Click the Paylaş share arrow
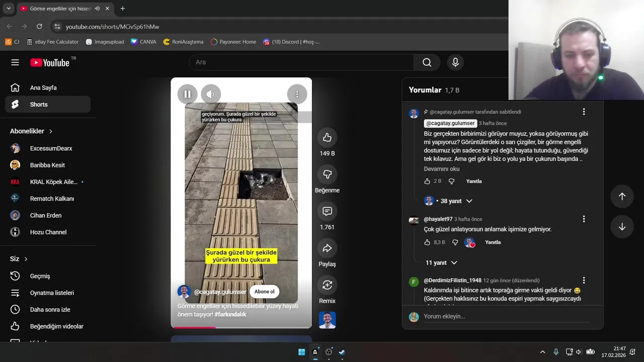This screenshot has width=644, height=362. click(x=327, y=248)
